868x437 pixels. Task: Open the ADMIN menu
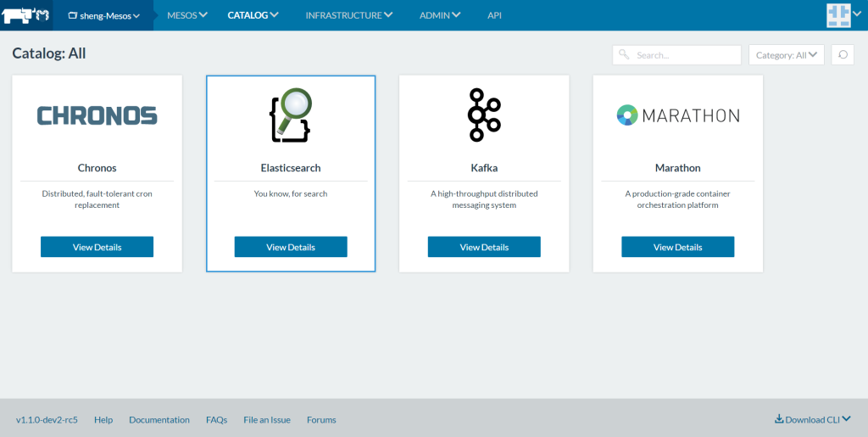tap(440, 15)
